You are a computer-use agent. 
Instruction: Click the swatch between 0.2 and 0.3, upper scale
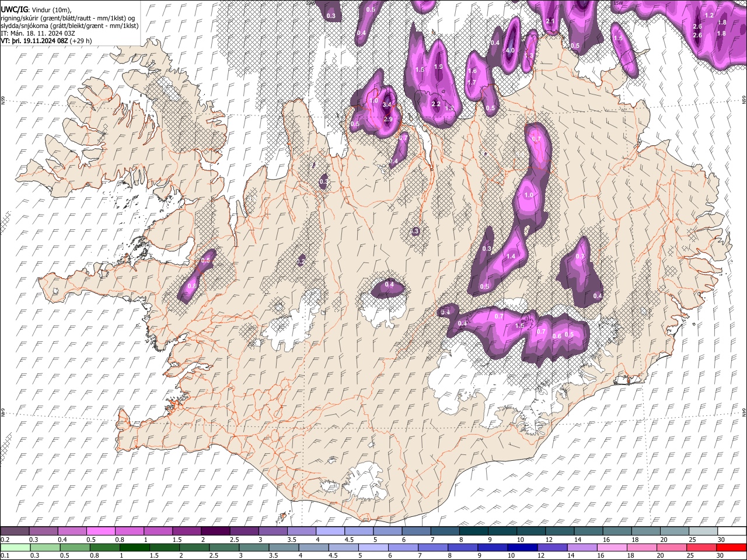tap(16, 531)
